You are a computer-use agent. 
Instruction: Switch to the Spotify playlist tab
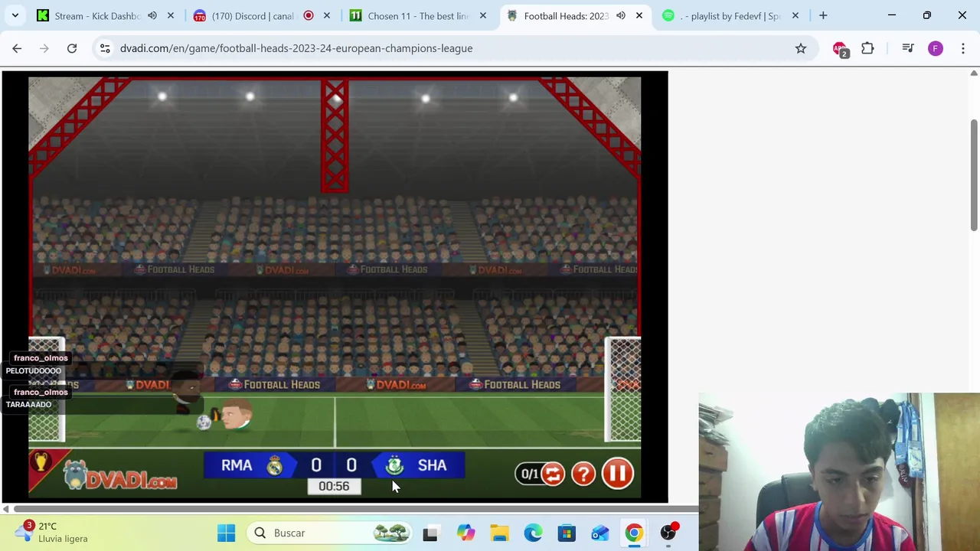(x=732, y=15)
